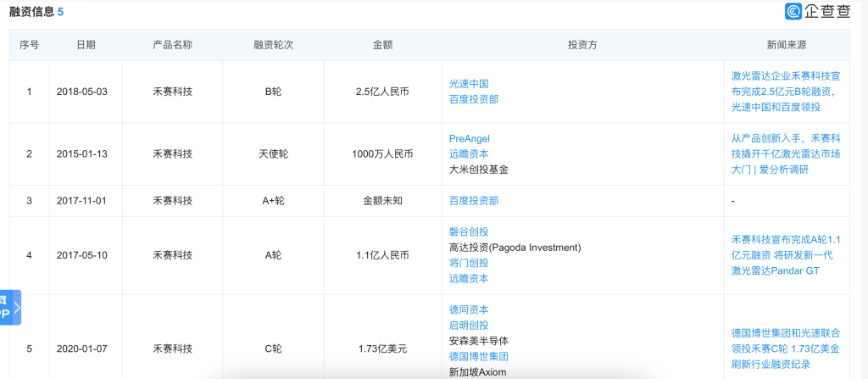
Task: Click the PreAngel investor link
Action: 470,138
